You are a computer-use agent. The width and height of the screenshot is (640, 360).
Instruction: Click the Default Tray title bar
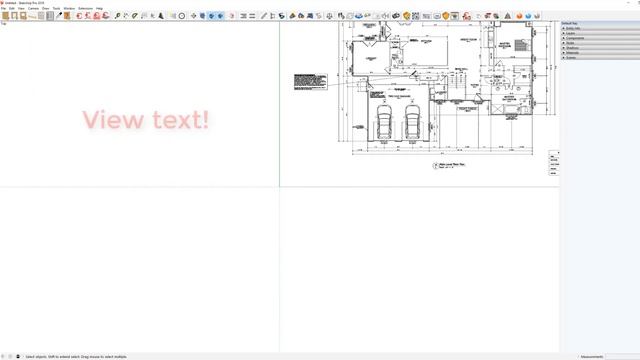click(600, 23)
